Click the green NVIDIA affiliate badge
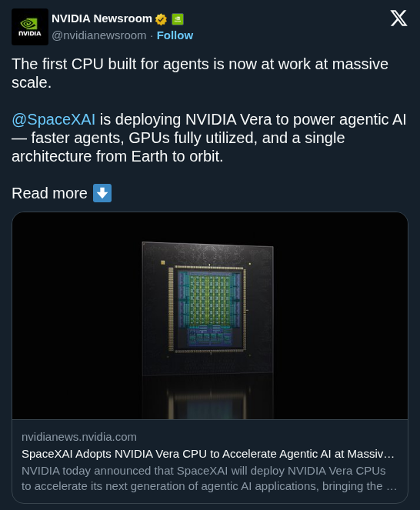Viewport: 420px width, 510px height. (177, 19)
